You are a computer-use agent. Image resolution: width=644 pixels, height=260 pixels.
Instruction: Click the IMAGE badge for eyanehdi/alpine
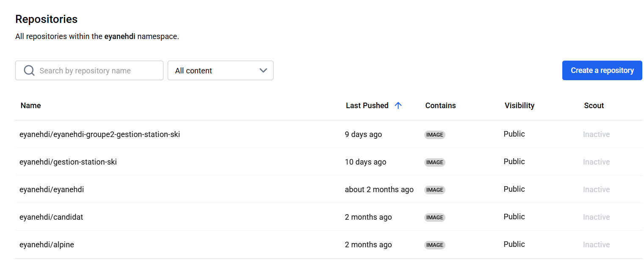tap(434, 245)
